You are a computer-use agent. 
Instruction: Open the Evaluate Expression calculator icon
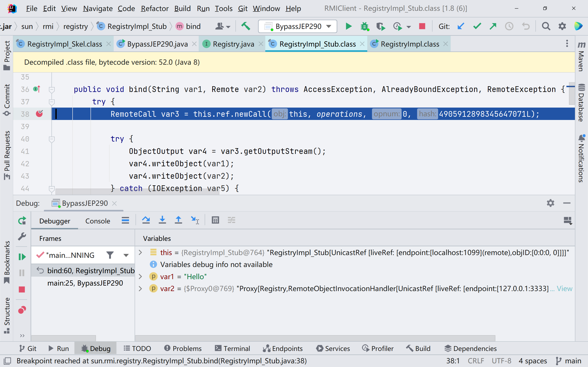pos(215,220)
